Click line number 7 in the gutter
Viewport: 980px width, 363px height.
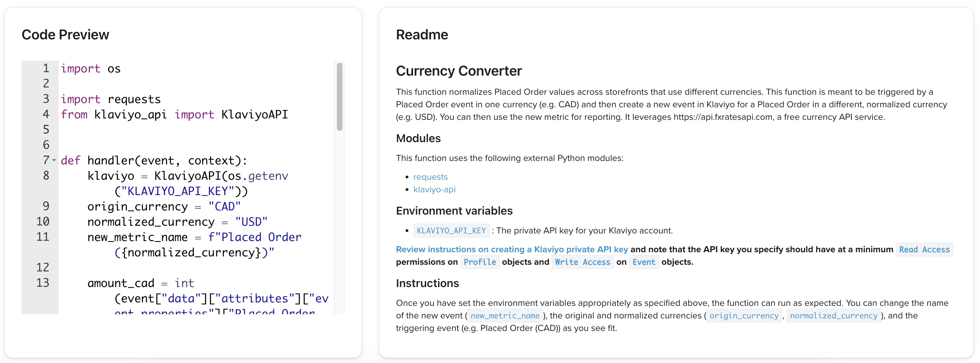click(x=45, y=160)
